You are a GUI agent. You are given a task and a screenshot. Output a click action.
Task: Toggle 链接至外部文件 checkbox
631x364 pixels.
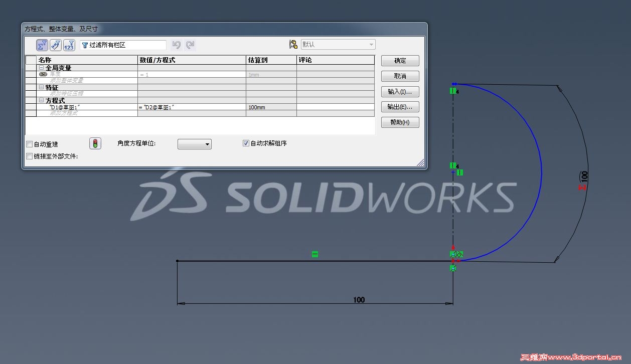[30, 156]
